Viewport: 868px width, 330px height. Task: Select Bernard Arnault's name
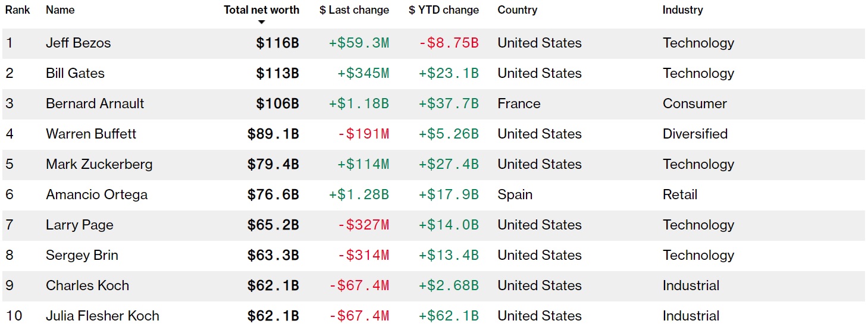(95, 104)
